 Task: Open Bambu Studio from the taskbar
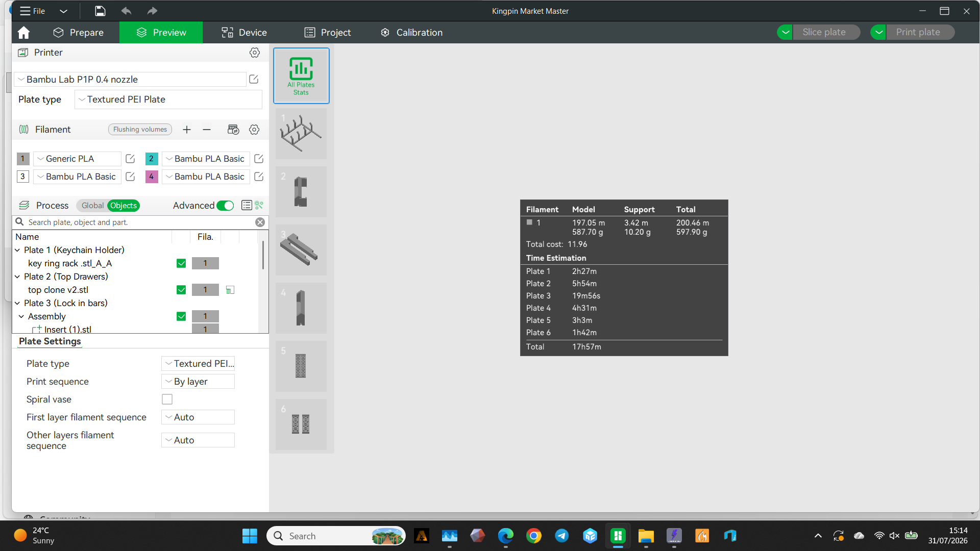point(618,536)
